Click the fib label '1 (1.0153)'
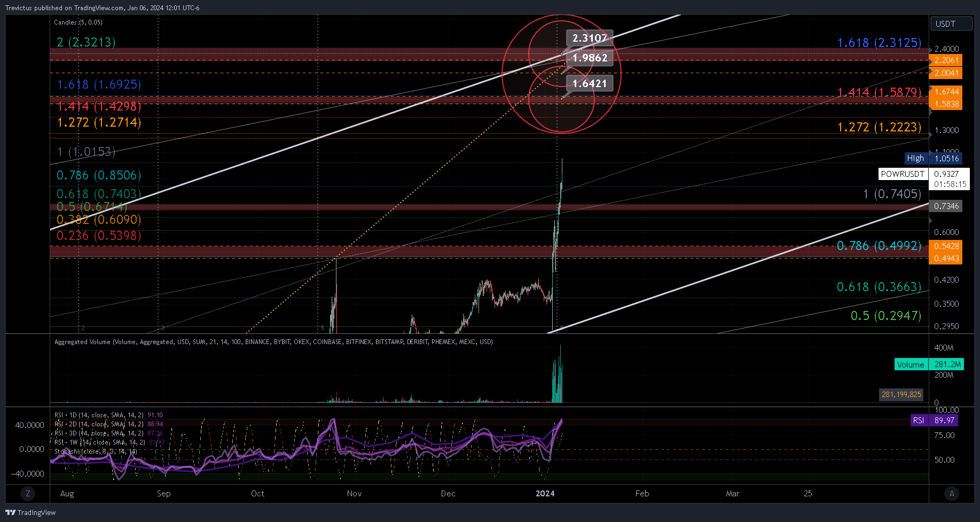This screenshot has height=522, width=980. click(86, 152)
